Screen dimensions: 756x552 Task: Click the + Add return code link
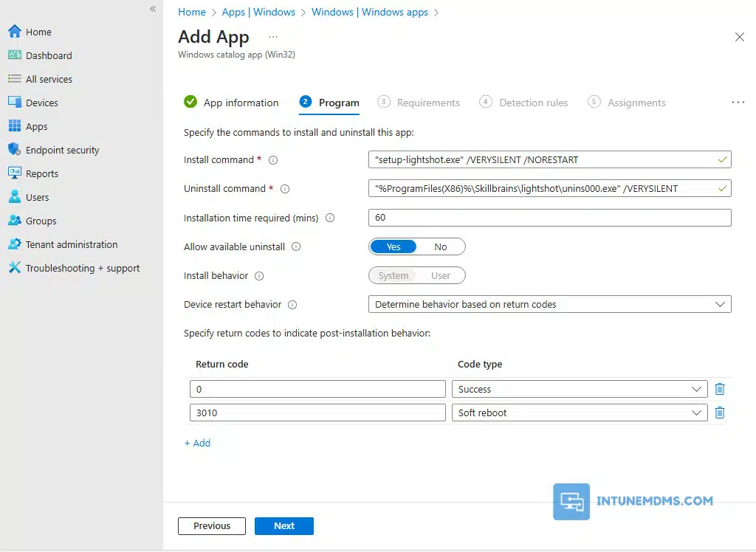[197, 443]
